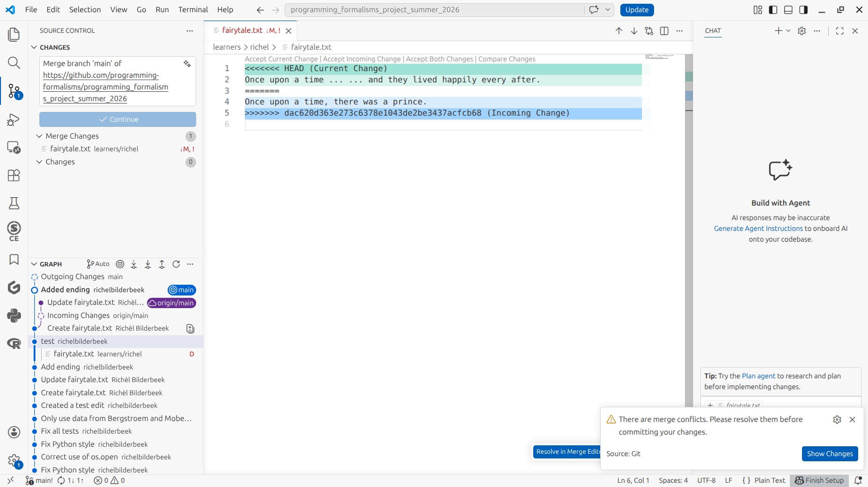Image resolution: width=868 pixels, height=487 pixels.
Task: Click Finish Setup in status bar
Action: [x=819, y=480]
